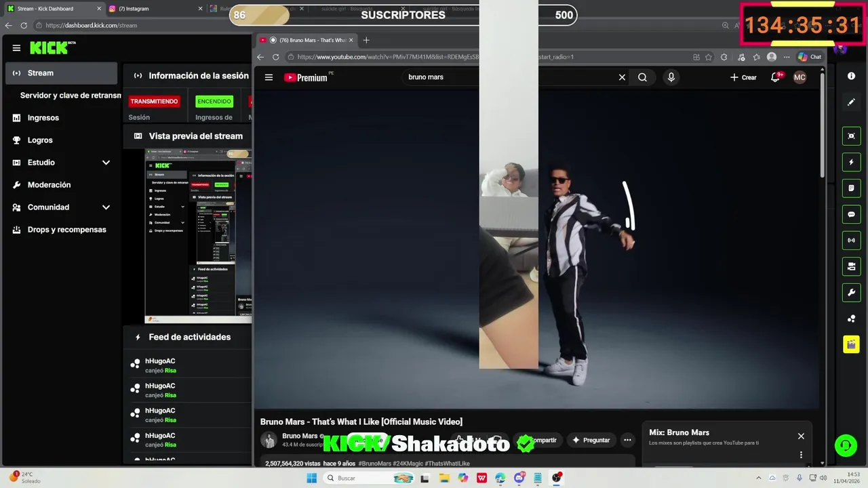Click the #24KMagic hashtag link
The height and width of the screenshot is (488, 868).
pyautogui.click(x=407, y=464)
